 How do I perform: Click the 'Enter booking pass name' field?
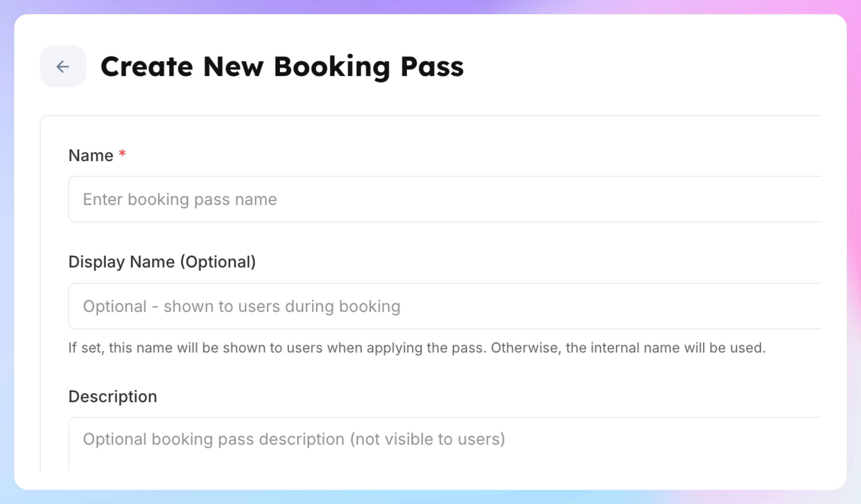[444, 199]
